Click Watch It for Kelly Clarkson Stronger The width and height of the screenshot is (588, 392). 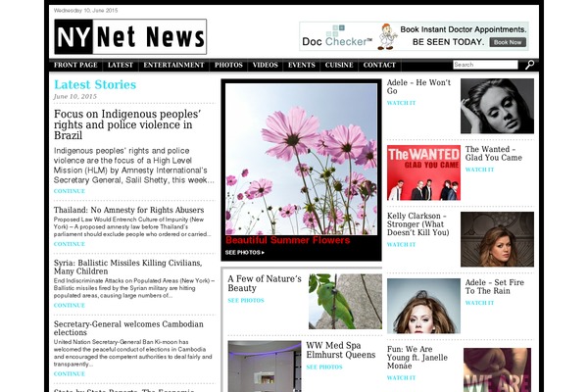click(x=401, y=245)
